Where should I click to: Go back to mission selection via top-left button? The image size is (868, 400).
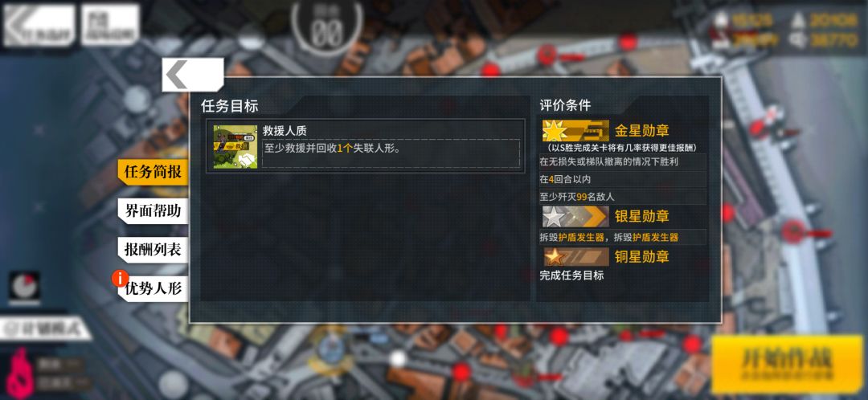39,26
